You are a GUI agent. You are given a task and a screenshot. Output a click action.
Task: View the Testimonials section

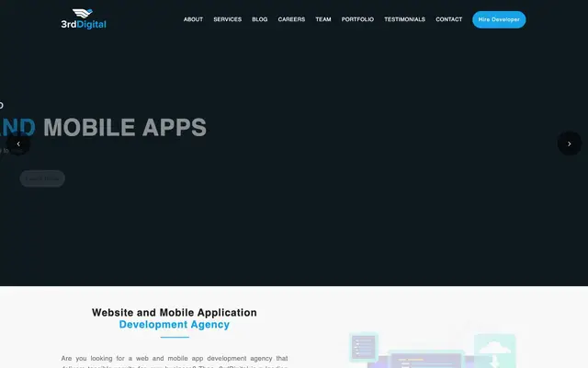coord(404,19)
